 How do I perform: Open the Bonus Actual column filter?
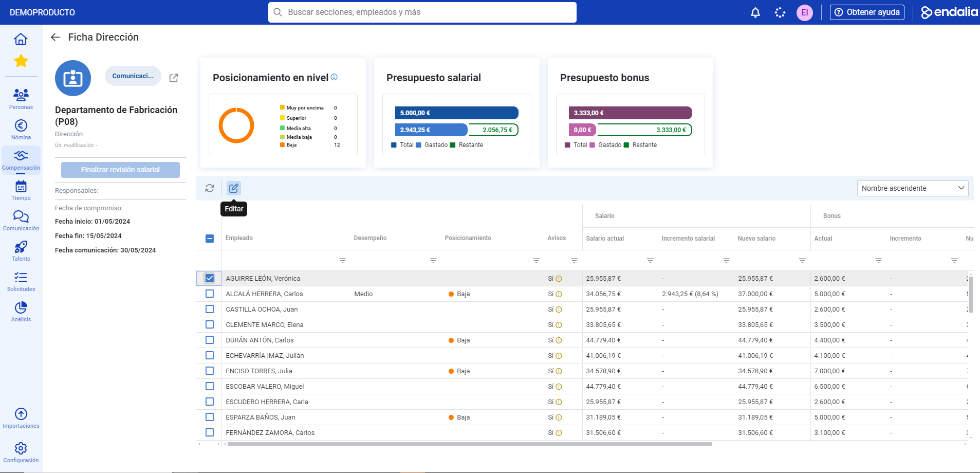click(x=879, y=261)
